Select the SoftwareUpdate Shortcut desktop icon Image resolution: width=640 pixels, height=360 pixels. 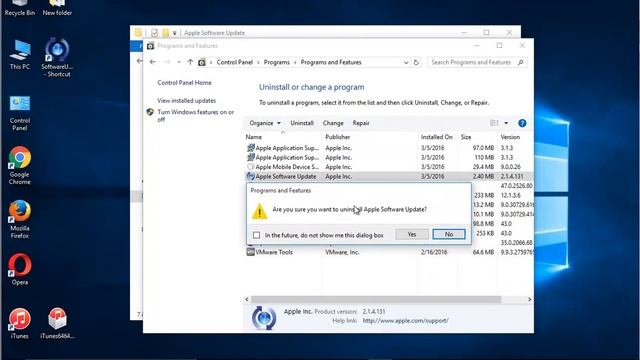click(x=57, y=58)
